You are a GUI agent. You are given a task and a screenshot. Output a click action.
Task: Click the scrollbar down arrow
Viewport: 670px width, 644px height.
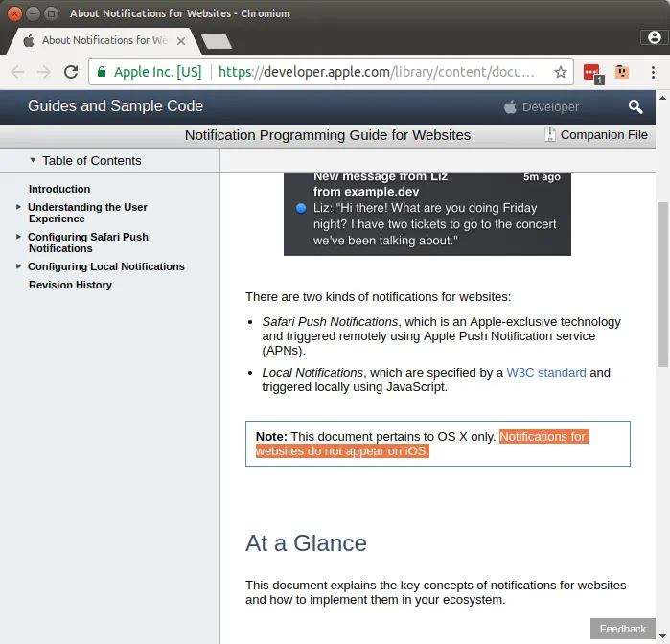(x=662, y=636)
